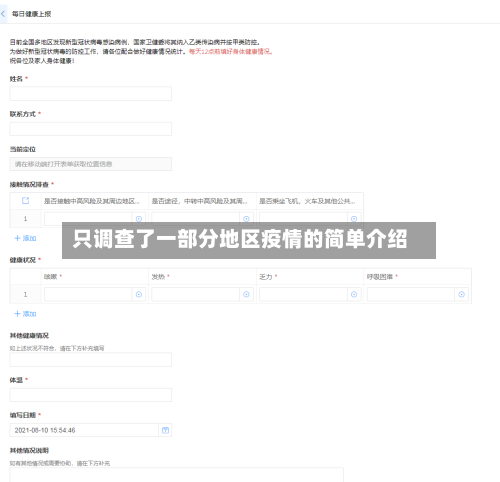The image size is (500, 482).
Task: Click the 当前定位 location field
Action: (91, 164)
